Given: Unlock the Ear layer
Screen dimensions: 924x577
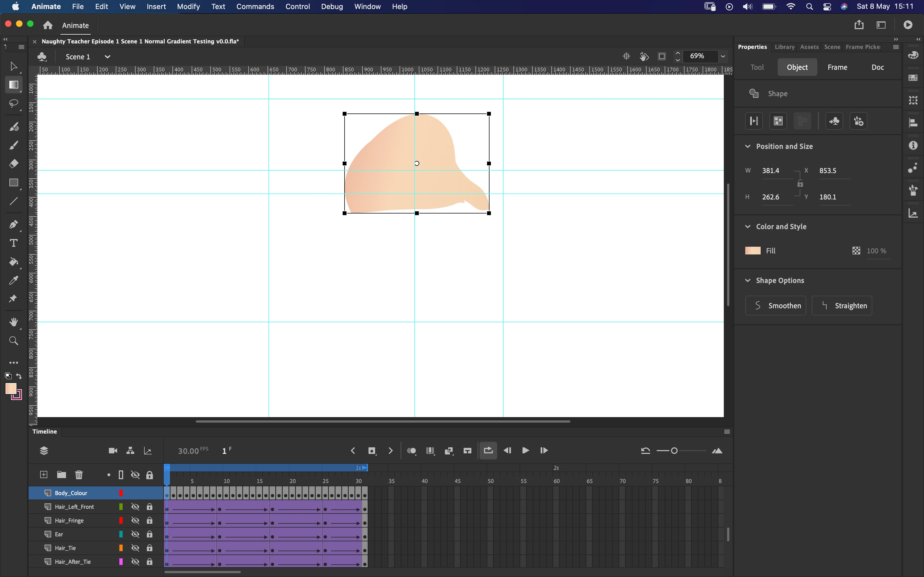Looking at the screenshot, I should 150,534.
